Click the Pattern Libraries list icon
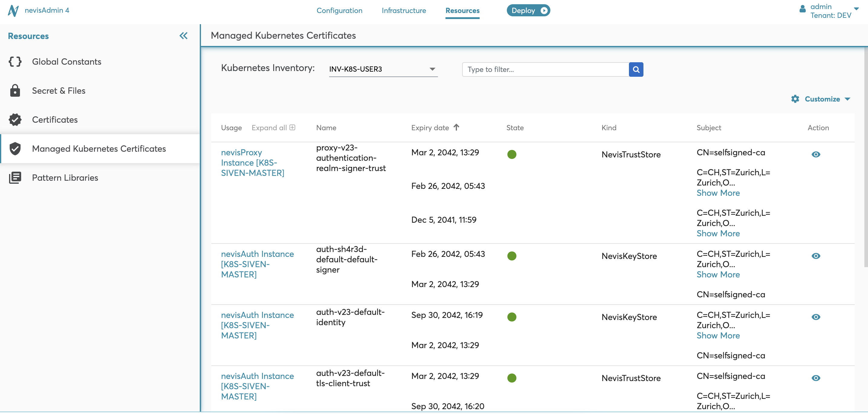This screenshot has height=414, width=868. click(15, 178)
